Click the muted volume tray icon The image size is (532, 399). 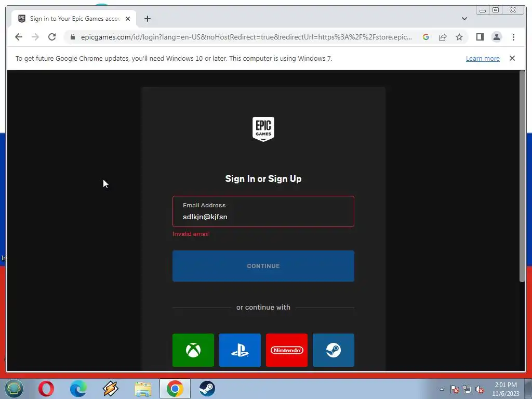tap(480, 389)
